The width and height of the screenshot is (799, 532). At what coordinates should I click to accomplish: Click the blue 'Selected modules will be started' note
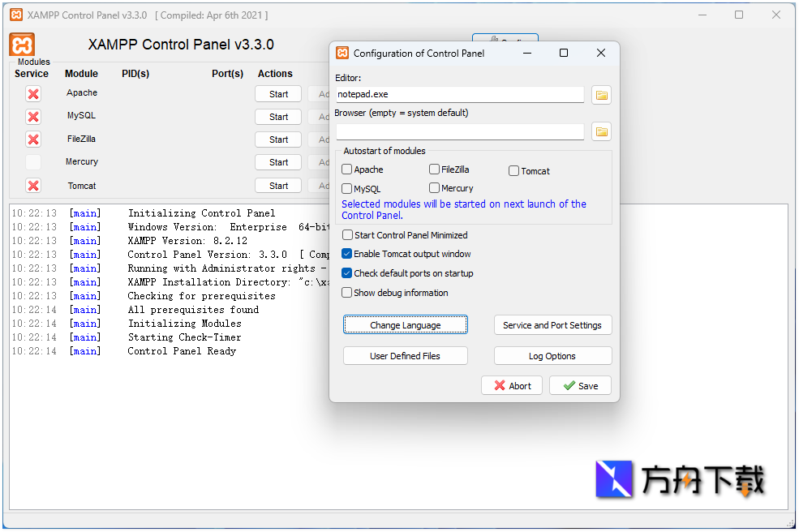click(464, 209)
